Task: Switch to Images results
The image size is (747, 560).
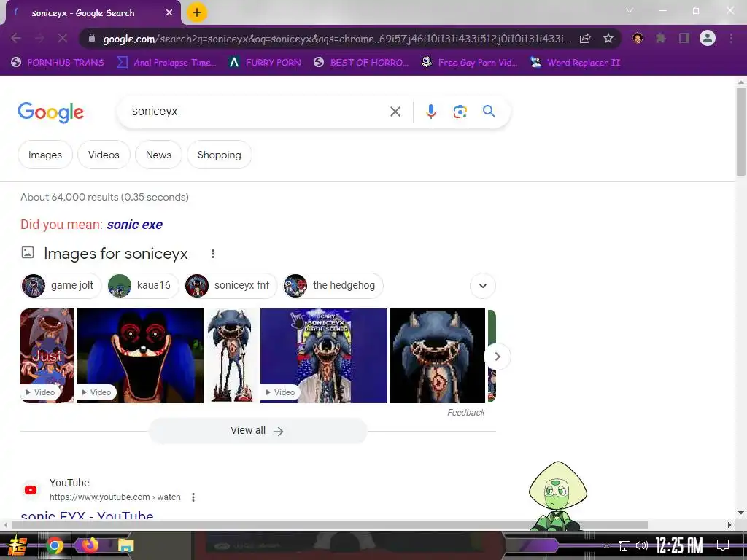Action: pyautogui.click(x=44, y=155)
